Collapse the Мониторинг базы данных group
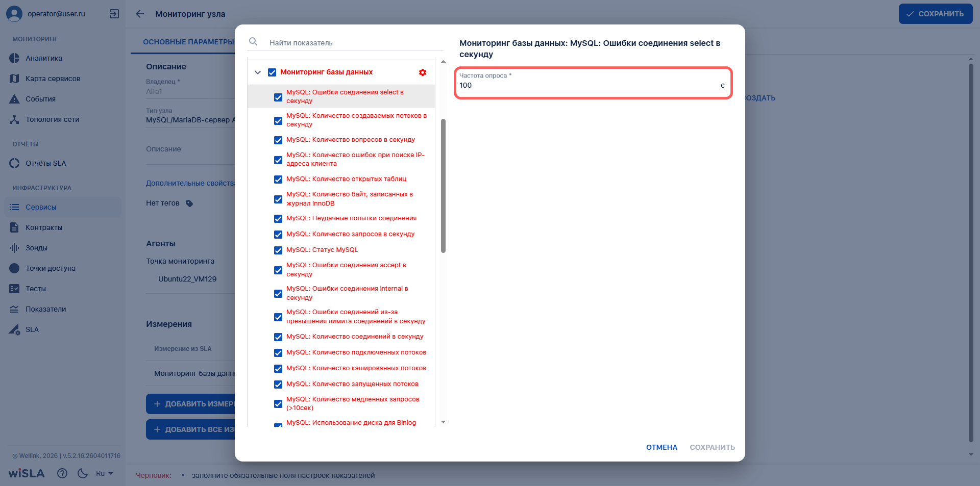Viewport: 980px width, 486px height. pyautogui.click(x=258, y=72)
